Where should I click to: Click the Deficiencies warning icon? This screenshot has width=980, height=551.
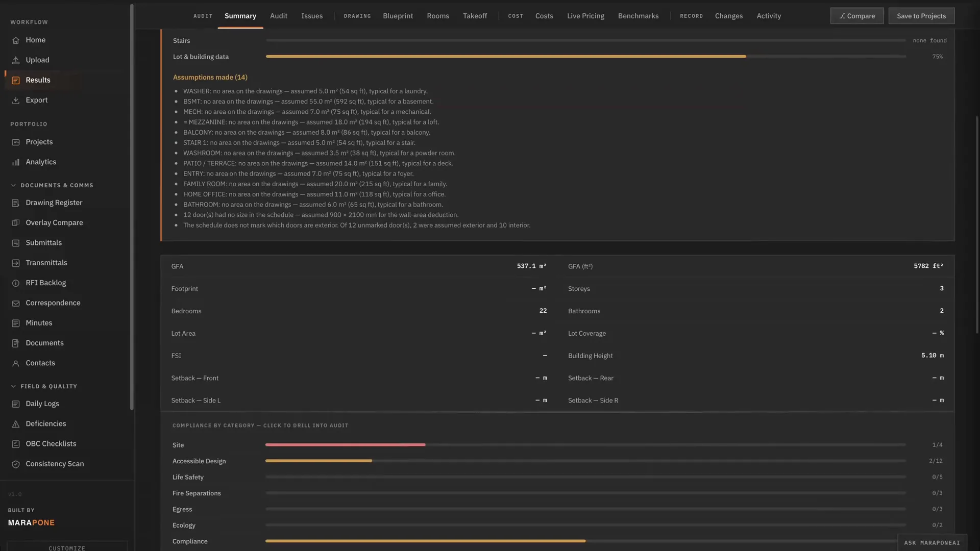coord(16,424)
